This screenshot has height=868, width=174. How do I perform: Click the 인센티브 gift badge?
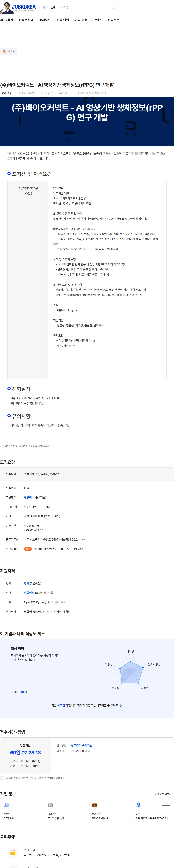[9, 52]
